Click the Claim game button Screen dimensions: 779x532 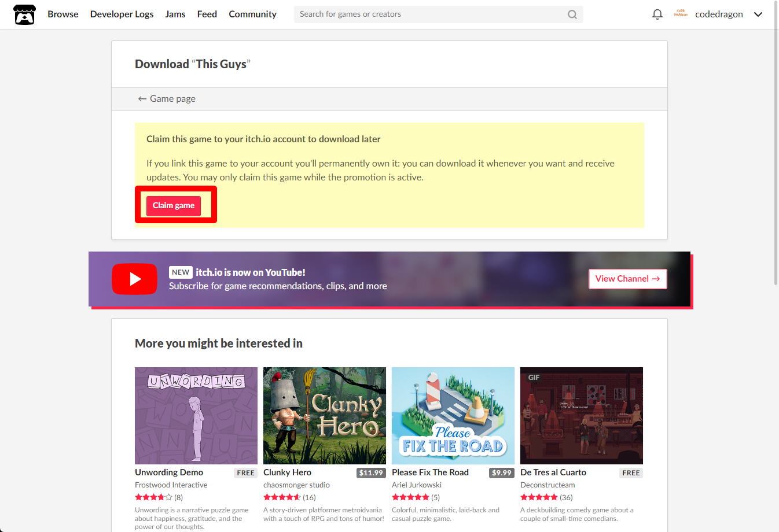[x=174, y=206]
